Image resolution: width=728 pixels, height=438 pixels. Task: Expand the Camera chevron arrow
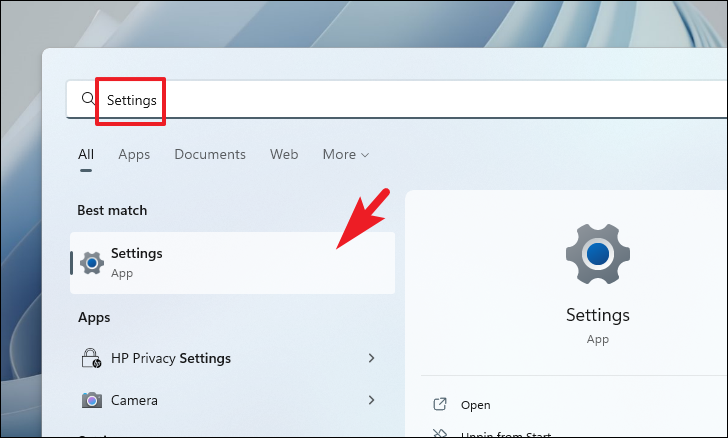click(x=371, y=400)
